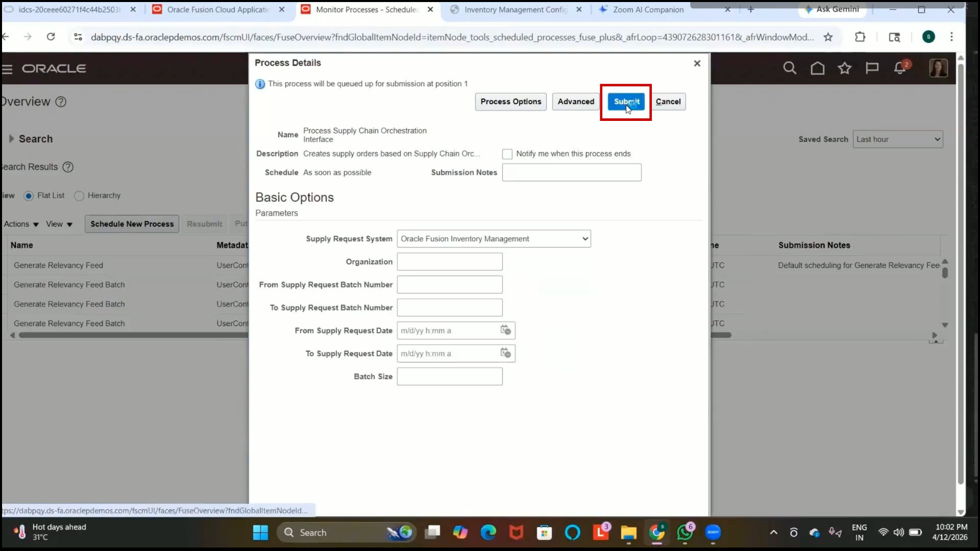
Task: Check Notify me when this process ends
Action: [507, 154]
